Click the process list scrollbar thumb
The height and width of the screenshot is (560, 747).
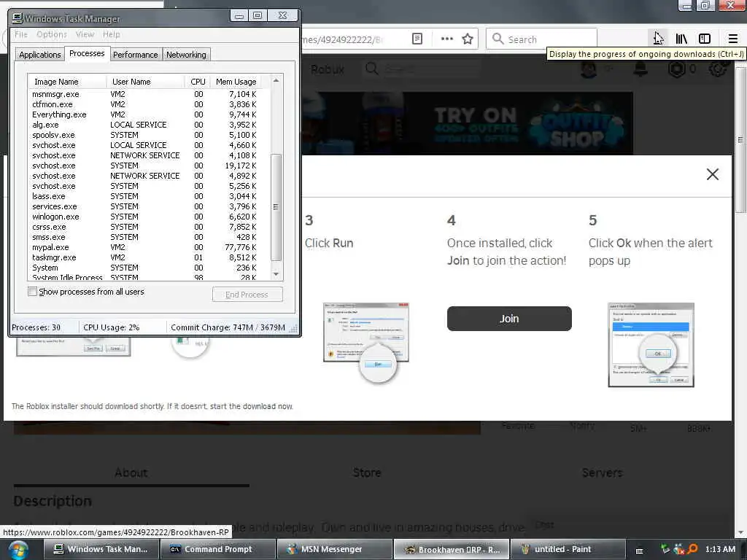tap(276, 207)
